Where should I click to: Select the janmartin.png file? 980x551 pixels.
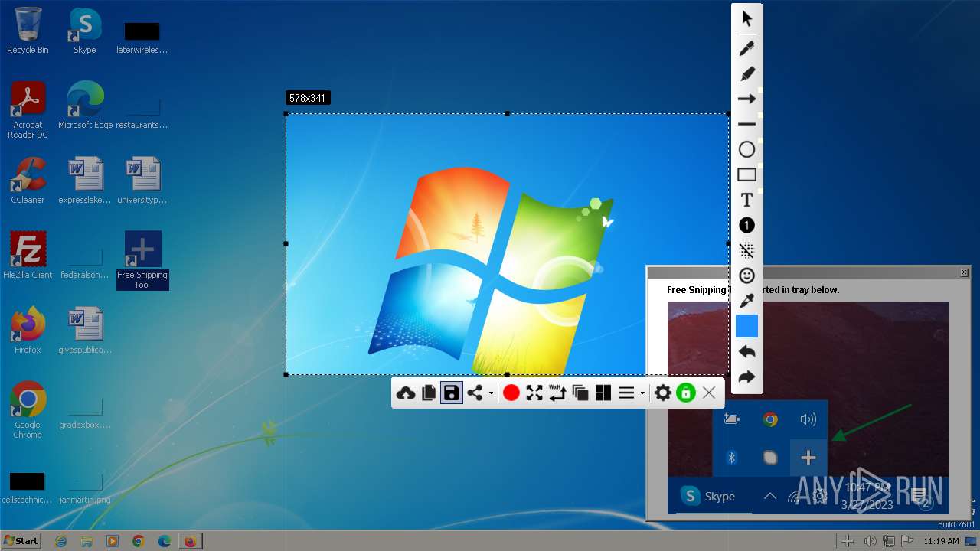pyautogui.click(x=85, y=488)
